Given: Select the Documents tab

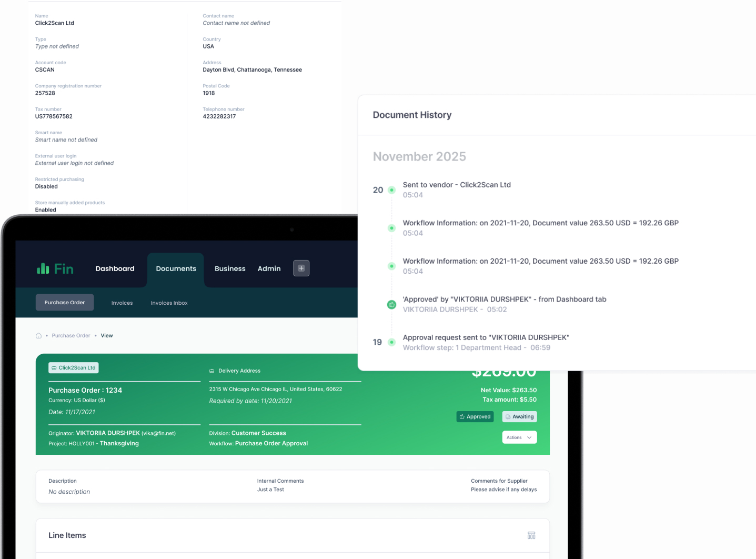Looking at the screenshot, I should pos(176,268).
